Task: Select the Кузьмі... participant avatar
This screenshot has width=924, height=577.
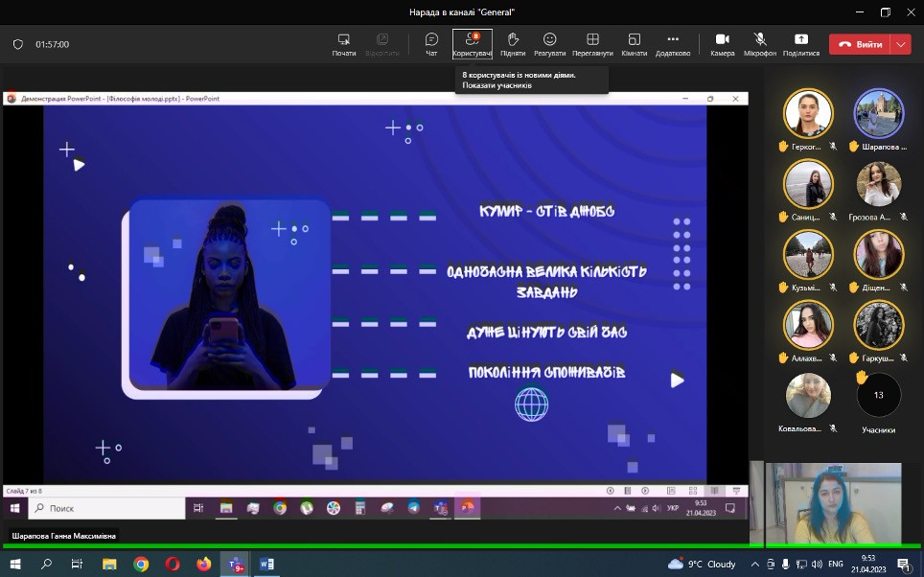Action: tap(808, 255)
